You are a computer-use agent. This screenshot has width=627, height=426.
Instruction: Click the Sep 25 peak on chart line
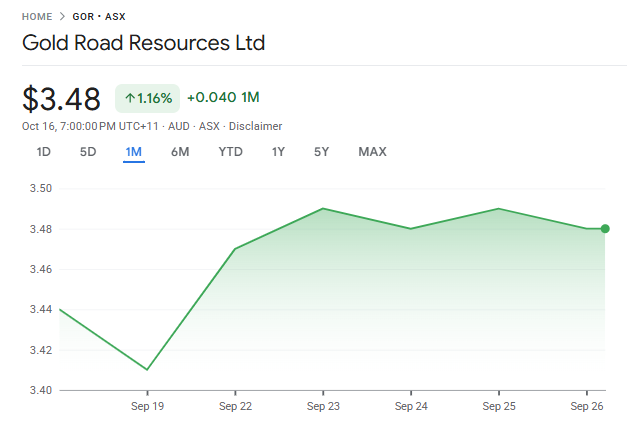(x=498, y=209)
